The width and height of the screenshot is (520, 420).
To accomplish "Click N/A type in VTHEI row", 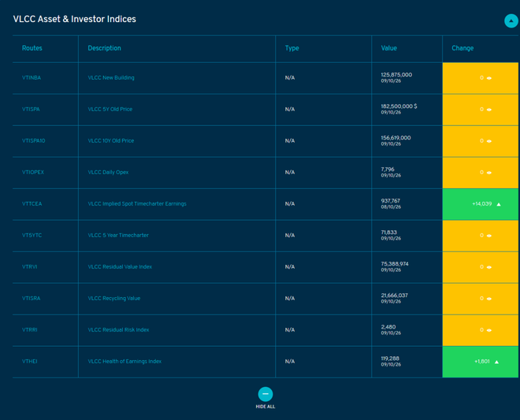I will pos(290,361).
